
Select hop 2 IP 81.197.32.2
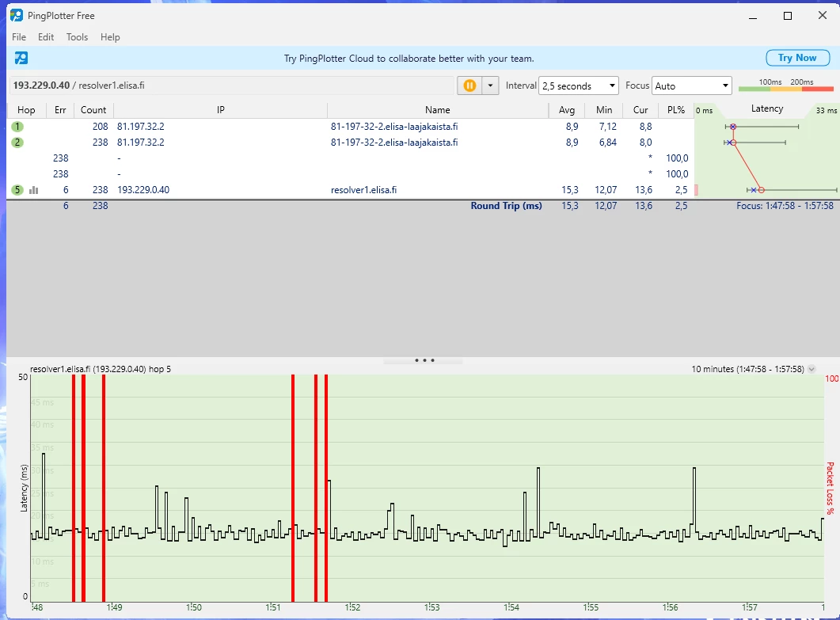coord(140,143)
